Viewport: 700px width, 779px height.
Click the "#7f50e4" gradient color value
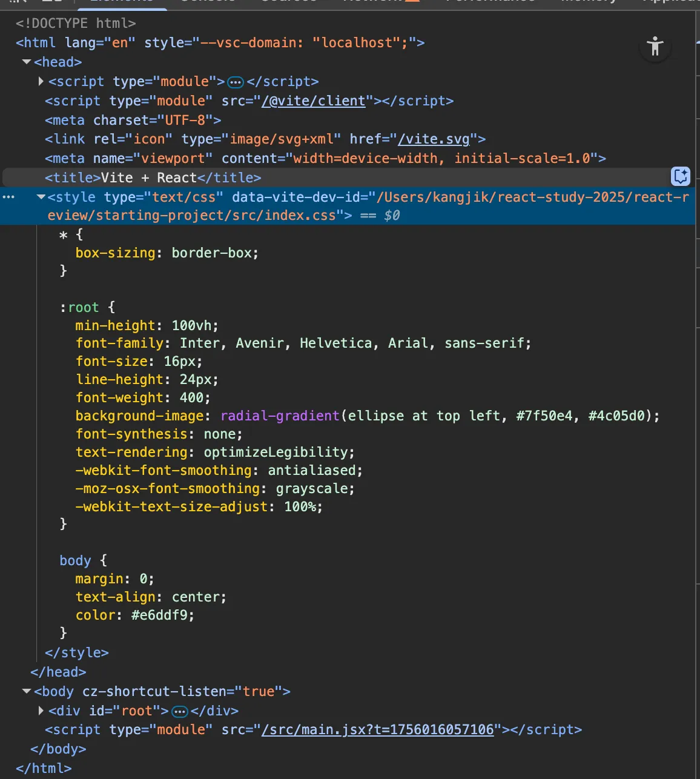(x=544, y=416)
